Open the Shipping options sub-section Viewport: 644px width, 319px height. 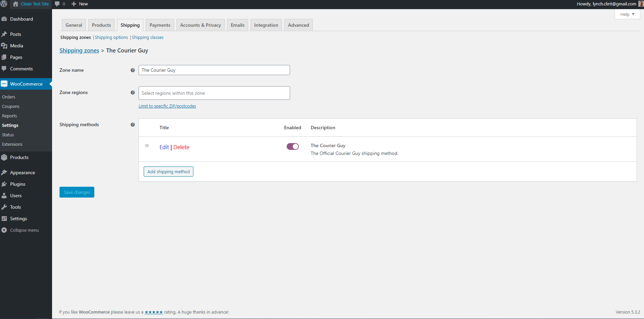coord(111,37)
